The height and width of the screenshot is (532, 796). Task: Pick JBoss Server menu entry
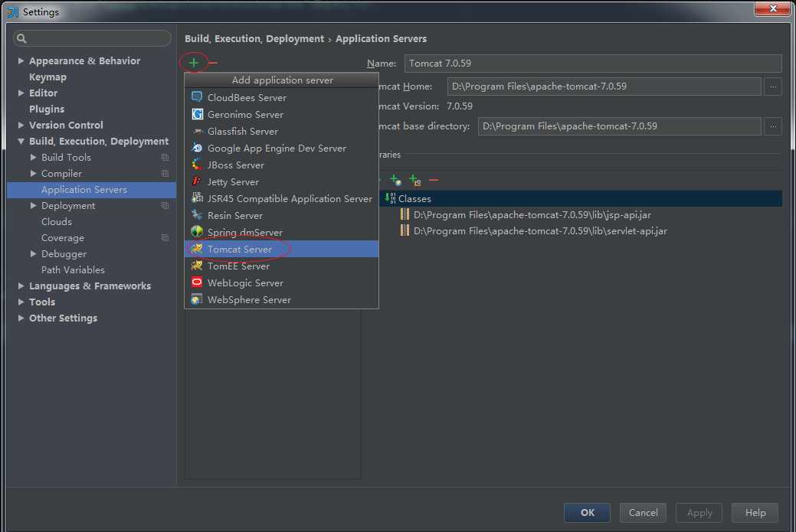pos(281,165)
